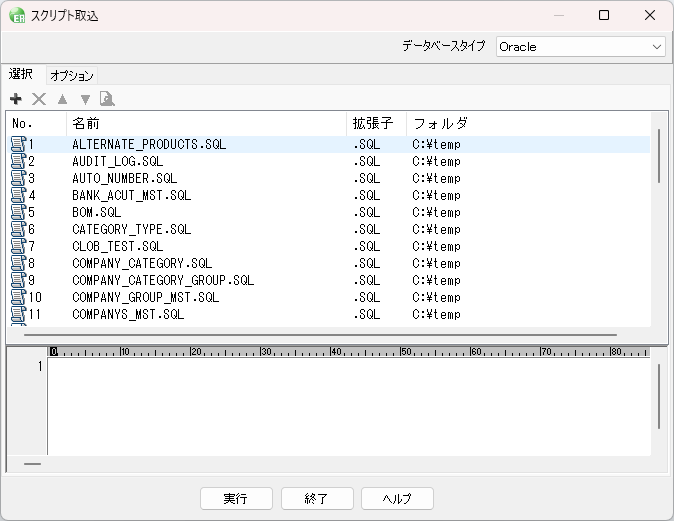Click .SQL extension cell of COMPANYS_MST.SQL row
The width and height of the screenshot is (674, 521).
[367, 314]
